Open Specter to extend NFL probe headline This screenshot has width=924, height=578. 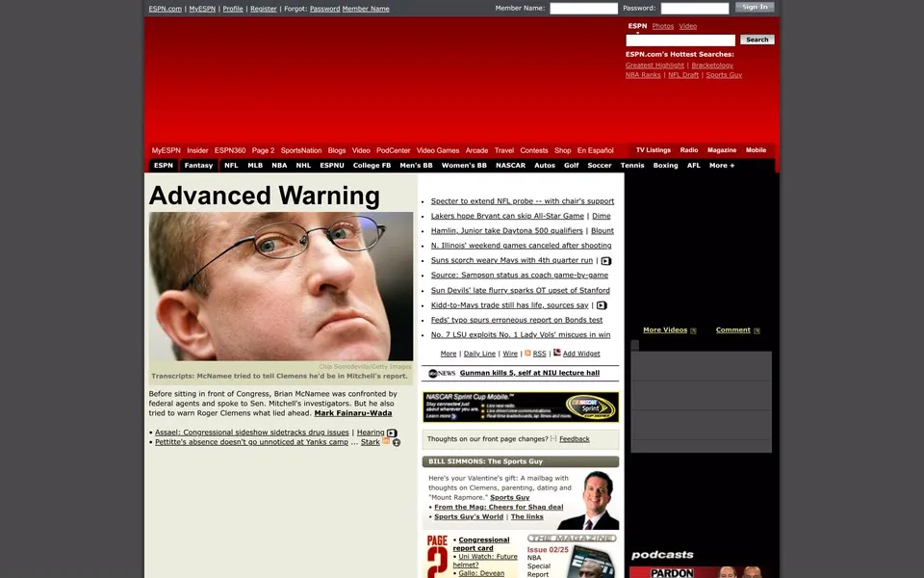522,201
